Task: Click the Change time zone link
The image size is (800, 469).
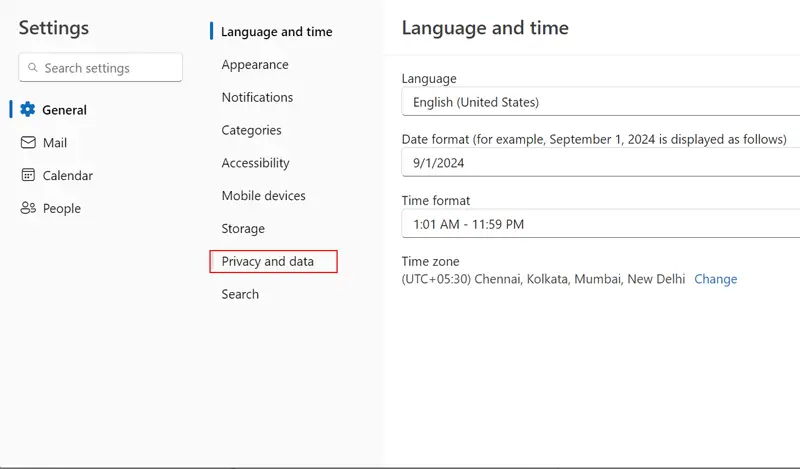Action: click(x=715, y=280)
